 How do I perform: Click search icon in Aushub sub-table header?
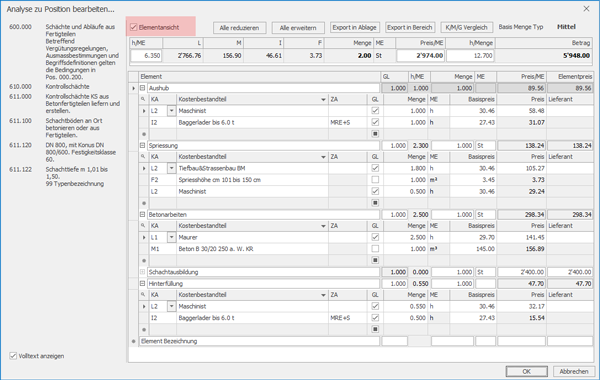[x=143, y=99]
